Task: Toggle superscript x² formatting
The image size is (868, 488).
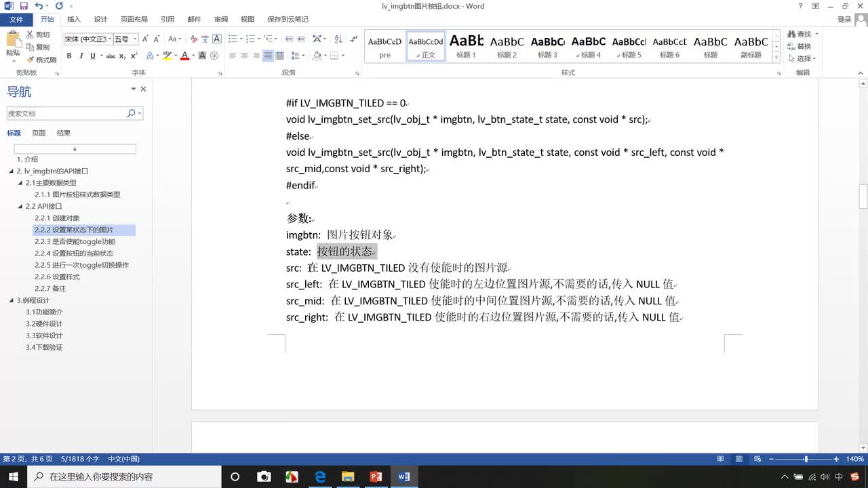Action: (134, 56)
